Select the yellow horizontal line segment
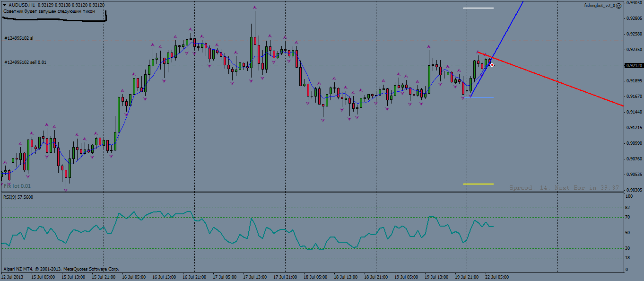This screenshot has height=281, width=644. (x=479, y=184)
